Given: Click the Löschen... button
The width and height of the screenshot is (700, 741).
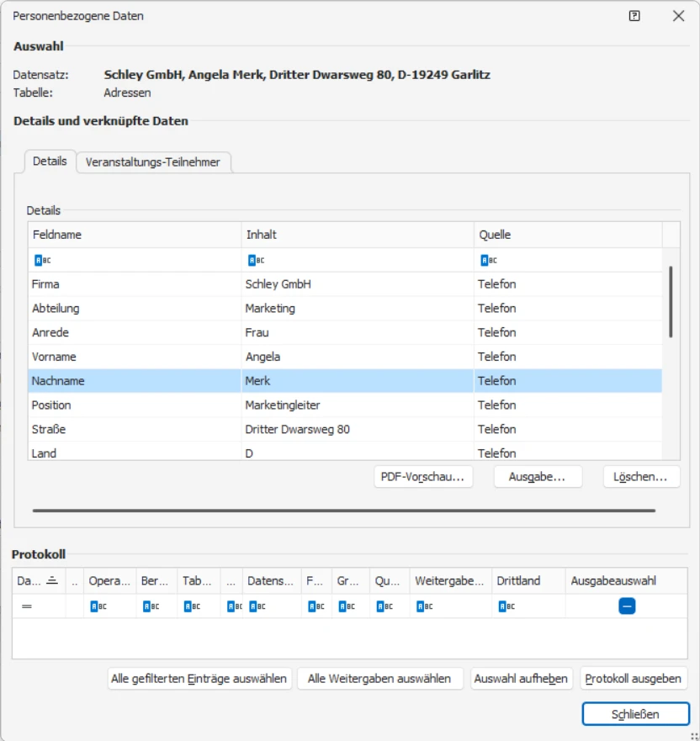Looking at the screenshot, I should click(641, 477).
